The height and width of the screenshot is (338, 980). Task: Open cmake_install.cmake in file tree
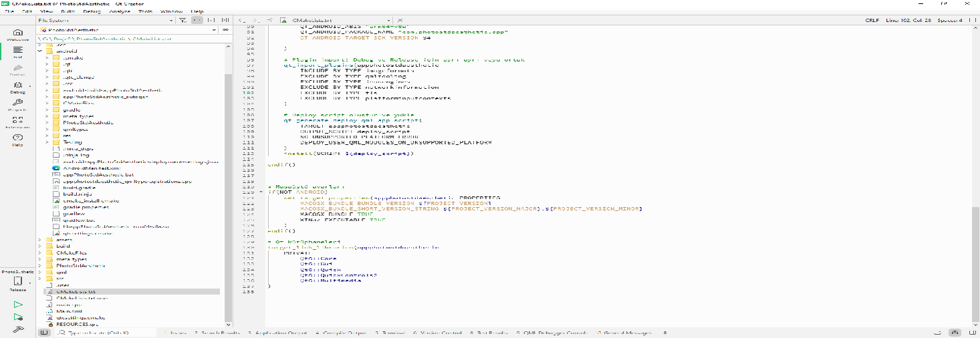[91, 200]
